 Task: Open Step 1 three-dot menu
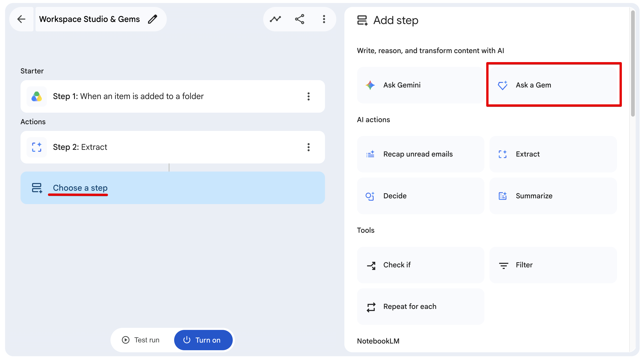tap(308, 96)
